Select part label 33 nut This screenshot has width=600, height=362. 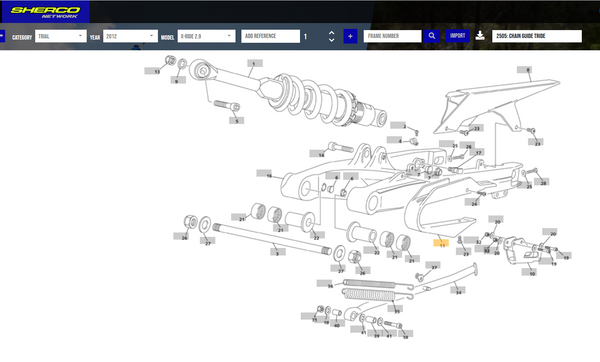308,316
